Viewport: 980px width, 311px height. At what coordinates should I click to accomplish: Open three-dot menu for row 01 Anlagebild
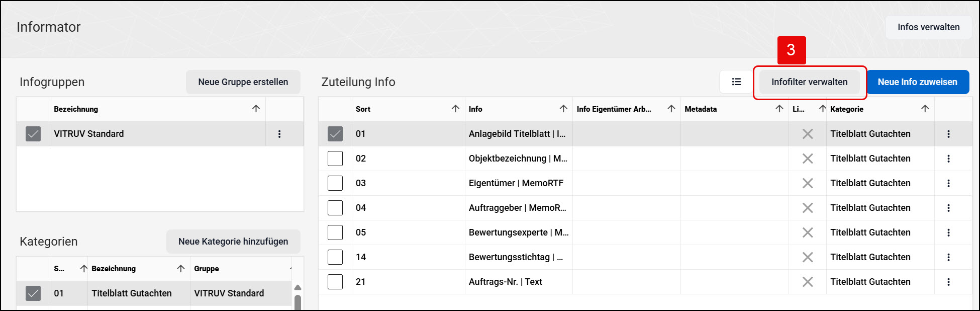(948, 134)
